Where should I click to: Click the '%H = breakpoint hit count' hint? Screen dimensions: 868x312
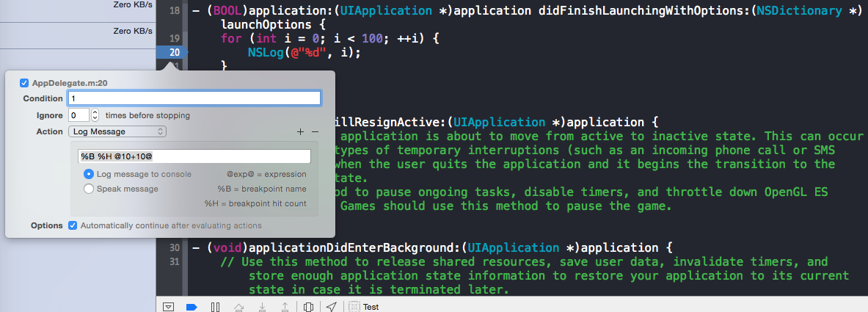tap(255, 204)
